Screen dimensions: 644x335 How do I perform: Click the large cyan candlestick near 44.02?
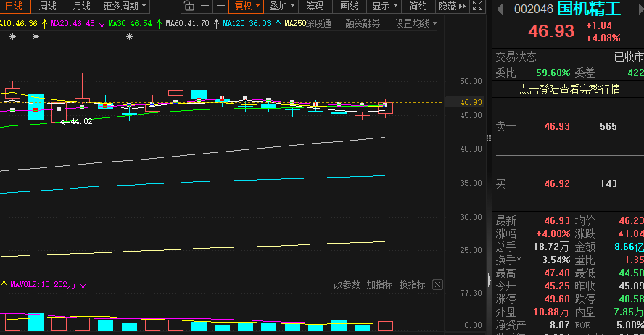pyautogui.click(x=36, y=107)
